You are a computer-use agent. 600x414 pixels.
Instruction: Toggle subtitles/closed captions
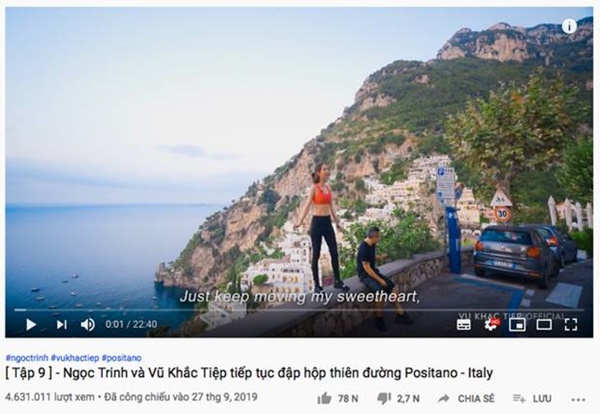point(464,325)
